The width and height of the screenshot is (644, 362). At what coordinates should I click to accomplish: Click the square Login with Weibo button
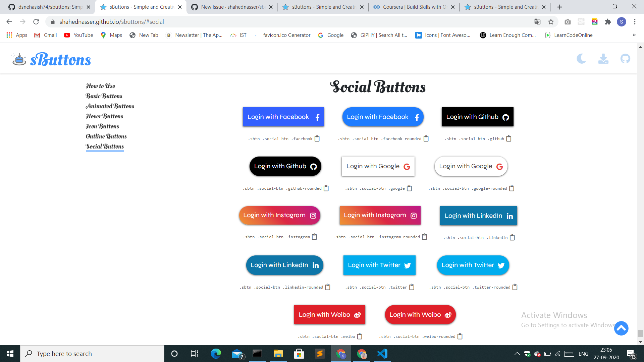[329, 314]
